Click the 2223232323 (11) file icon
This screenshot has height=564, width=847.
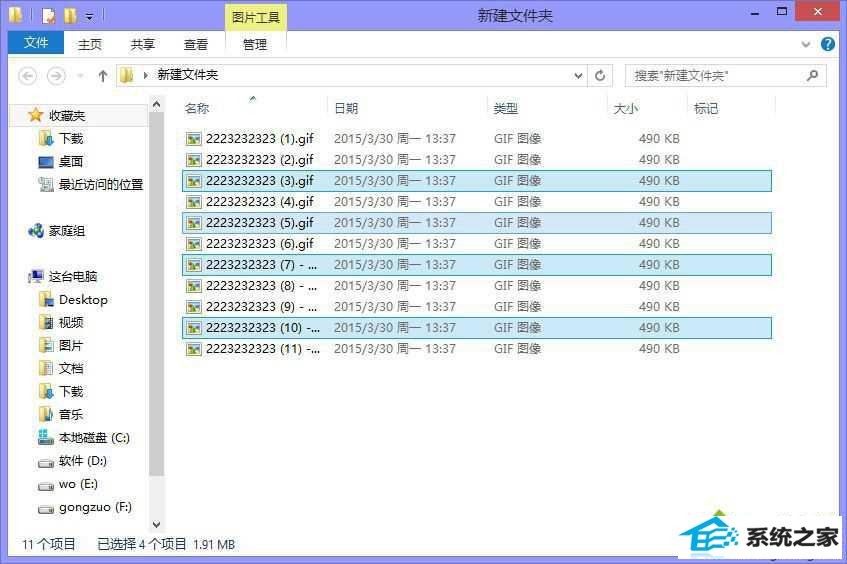pos(193,349)
